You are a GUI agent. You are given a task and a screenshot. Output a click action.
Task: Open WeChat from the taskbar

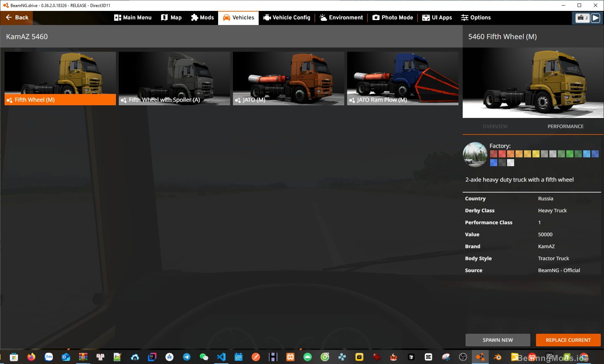(204, 357)
